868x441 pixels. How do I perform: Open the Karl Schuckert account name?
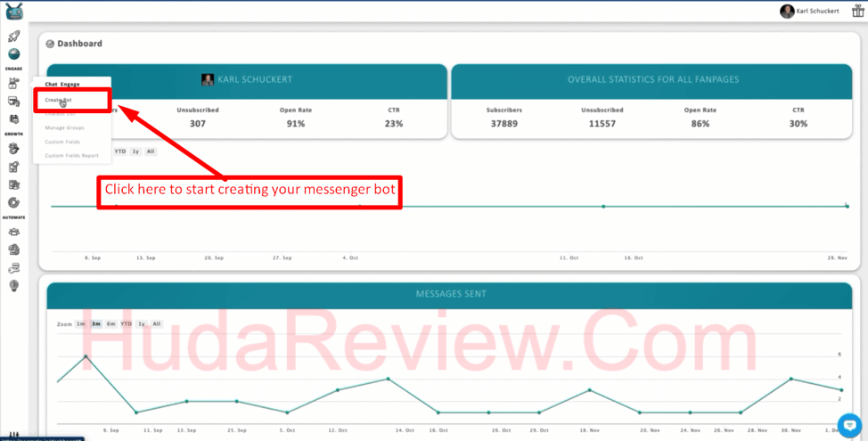click(x=817, y=11)
